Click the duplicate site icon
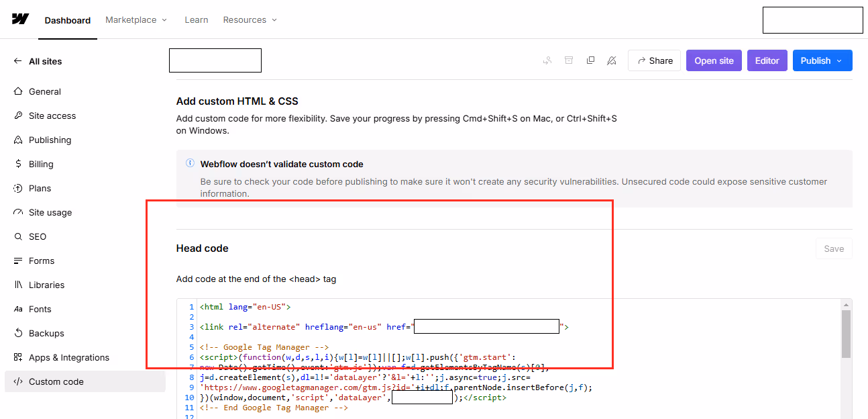The height and width of the screenshot is (419, 868). 590,60
